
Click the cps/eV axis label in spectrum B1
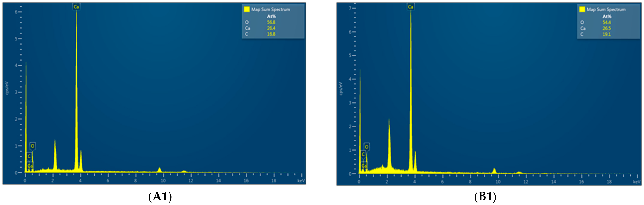coord(341,88)
